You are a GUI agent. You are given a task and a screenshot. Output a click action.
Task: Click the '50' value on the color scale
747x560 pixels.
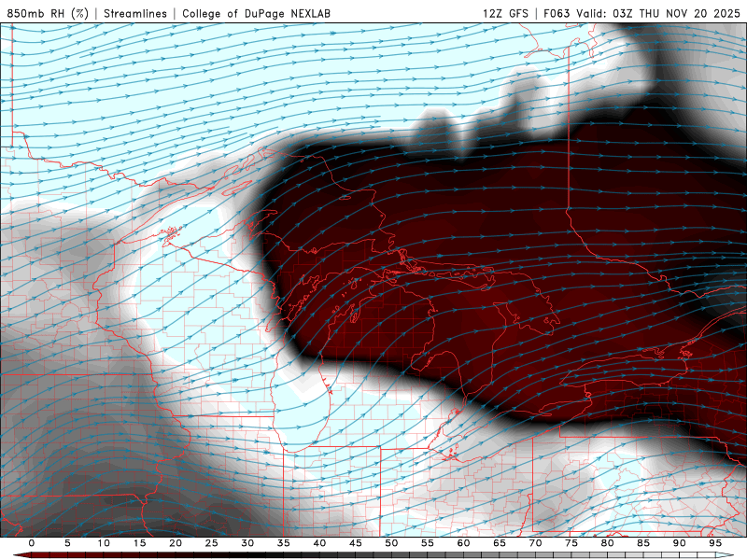[x=391, y=543]
